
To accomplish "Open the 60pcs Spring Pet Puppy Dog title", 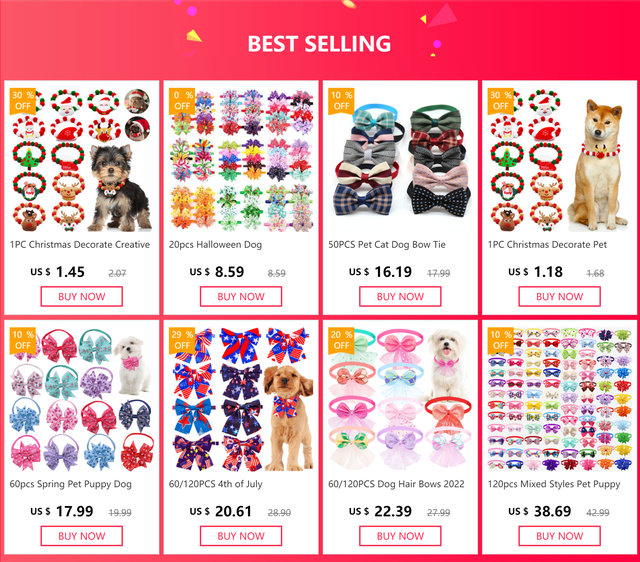I will (x=71, y=484).
